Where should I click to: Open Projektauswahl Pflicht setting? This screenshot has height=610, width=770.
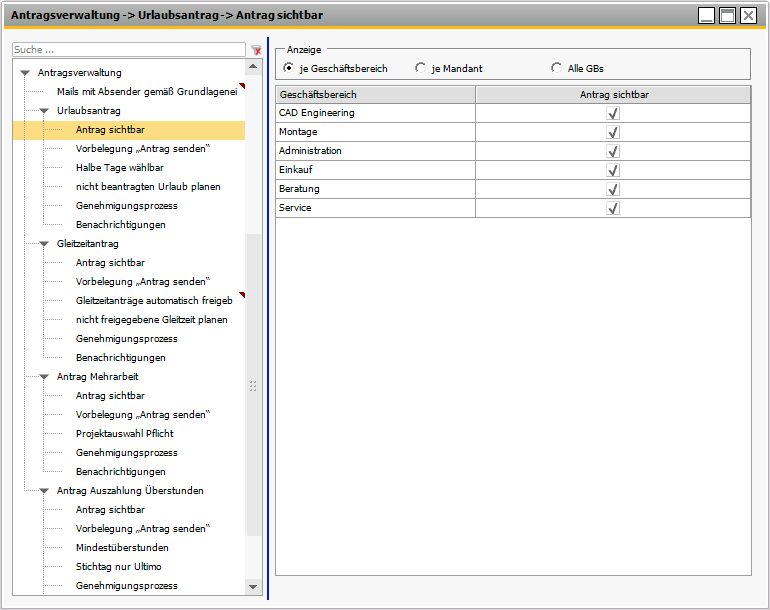125,434
